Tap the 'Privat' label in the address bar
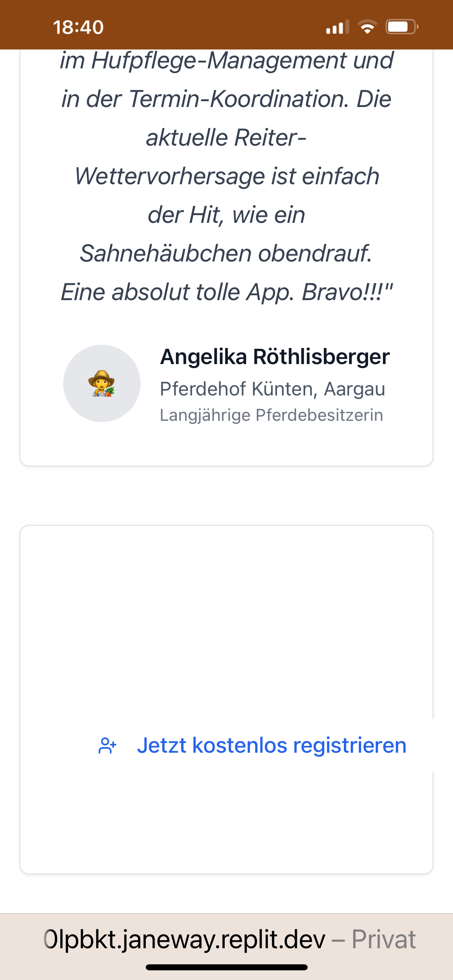Viewport: 453px width, 980px height. 383,939
